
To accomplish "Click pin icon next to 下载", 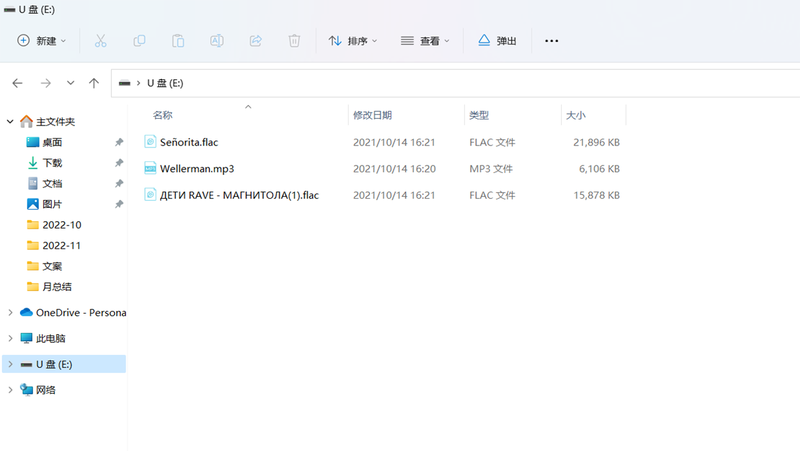I will (119, 163).
